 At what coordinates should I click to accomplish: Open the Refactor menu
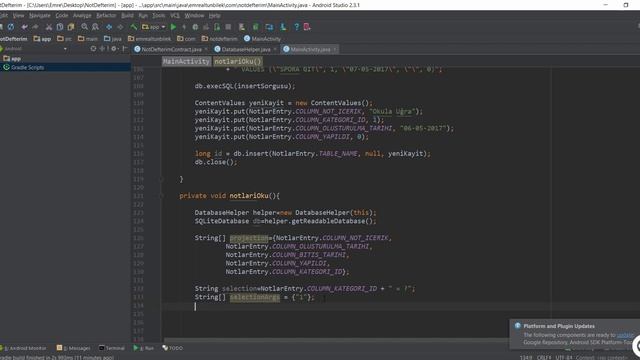pos(106,16)
